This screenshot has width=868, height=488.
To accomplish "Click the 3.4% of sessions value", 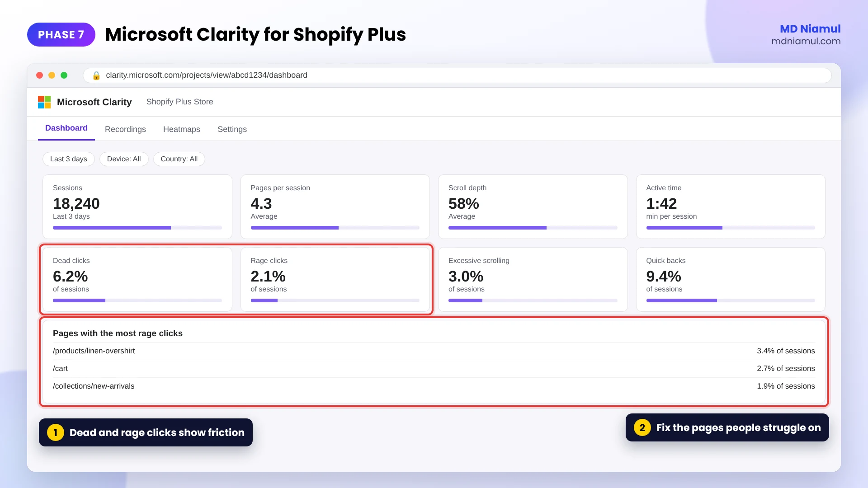I will pyautogui.click(x=786, y=351).
